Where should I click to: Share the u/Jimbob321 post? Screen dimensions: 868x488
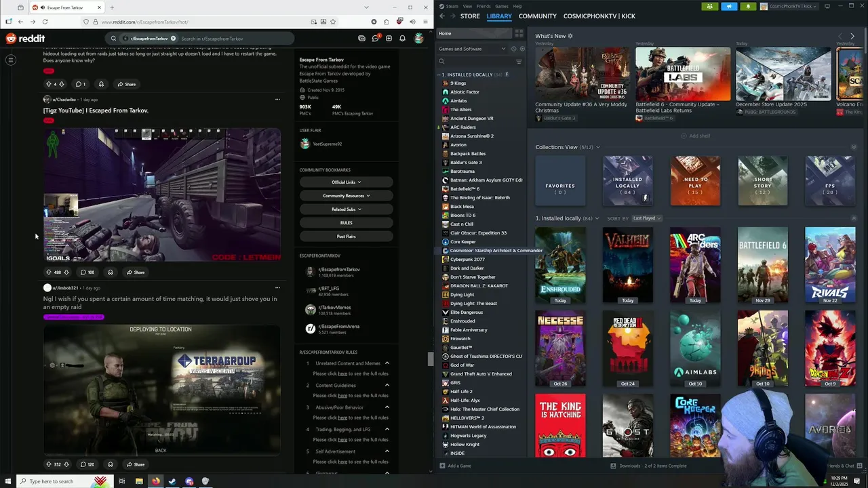click(x=134, y=464)
